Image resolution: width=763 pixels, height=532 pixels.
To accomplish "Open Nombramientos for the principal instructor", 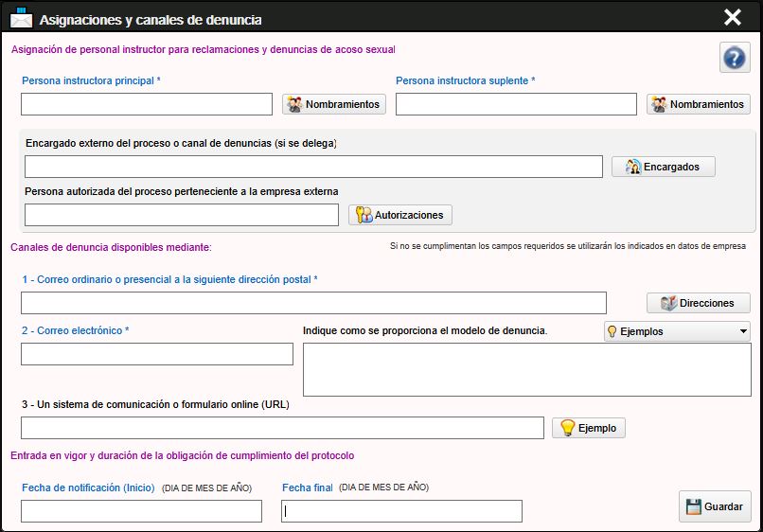I will tap(334, 104).
